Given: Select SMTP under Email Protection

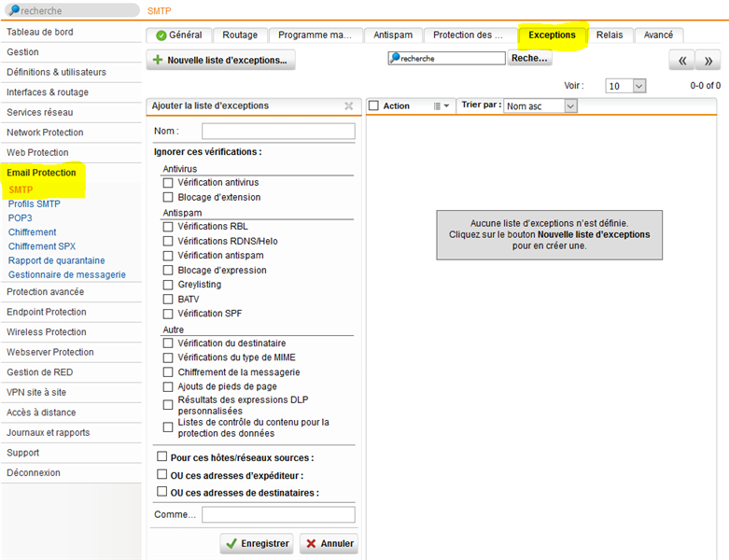Looking at the screenshot, I should click(21, 189).
